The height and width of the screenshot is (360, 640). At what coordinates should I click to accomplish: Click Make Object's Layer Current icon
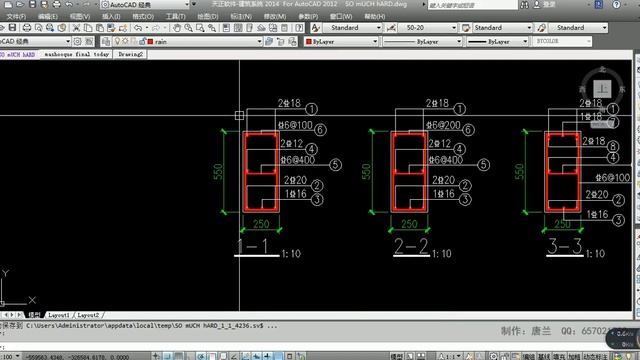coord(269,41)
